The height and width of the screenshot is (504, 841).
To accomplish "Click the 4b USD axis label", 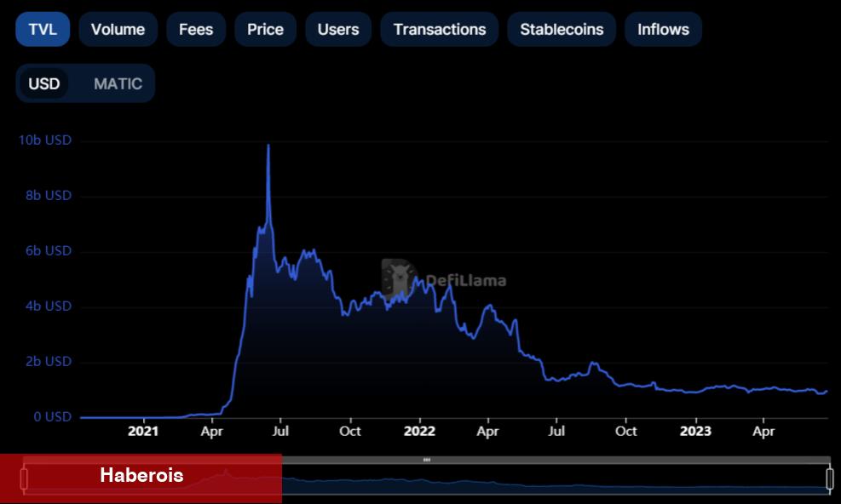I will pyautogui.click(x=49, y=306).
